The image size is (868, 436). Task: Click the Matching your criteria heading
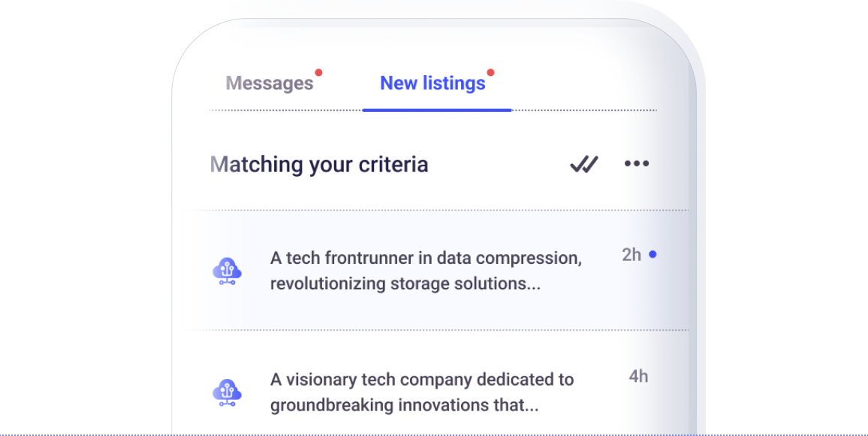(319, 165)
